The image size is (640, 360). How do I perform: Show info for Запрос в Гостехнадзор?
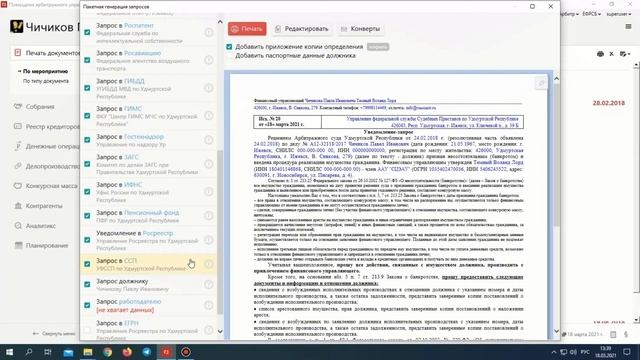(x=209, y=140)
